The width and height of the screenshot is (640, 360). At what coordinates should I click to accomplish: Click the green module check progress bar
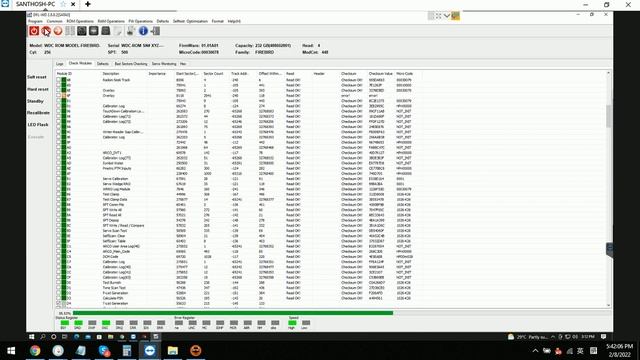tap(233, 313)
